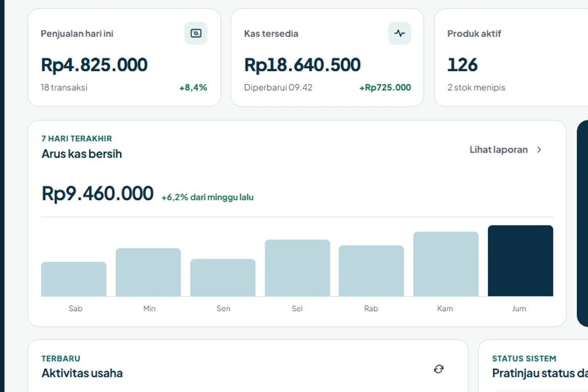Screen dimensions: 588x392
Task: Click the Rp9.460.000 net cash flow total
Action: 97,194
